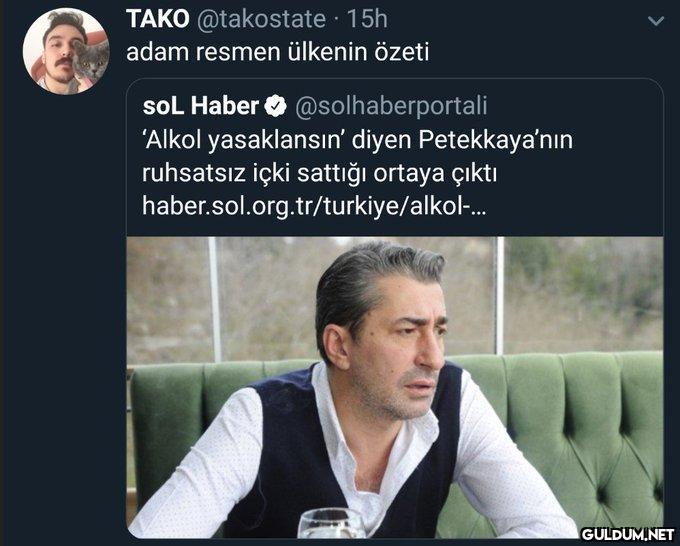This screenshot has height=546, width=680.
Task: Open the TAKO display name profile
Action: pyautogui.click(x=158, y=19)
